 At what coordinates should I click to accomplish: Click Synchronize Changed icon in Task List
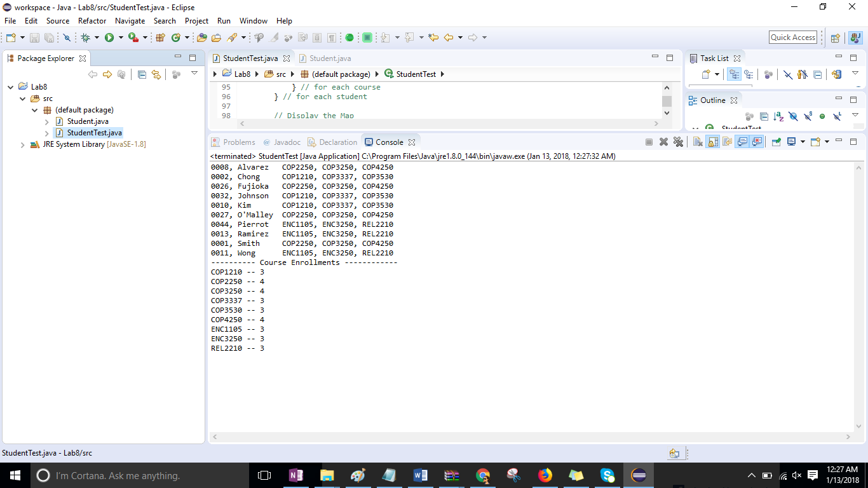pyautogui.click(x=836, y=74)
